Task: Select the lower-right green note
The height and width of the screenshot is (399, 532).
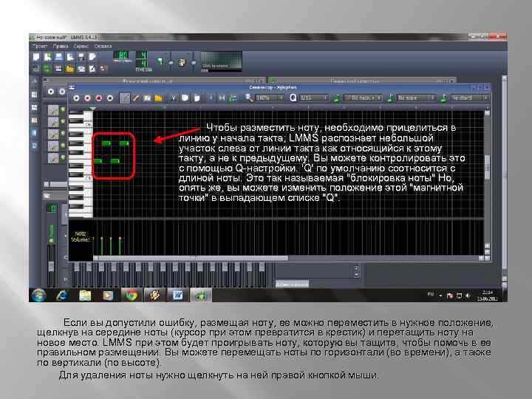Action: (x=115, y=161)
